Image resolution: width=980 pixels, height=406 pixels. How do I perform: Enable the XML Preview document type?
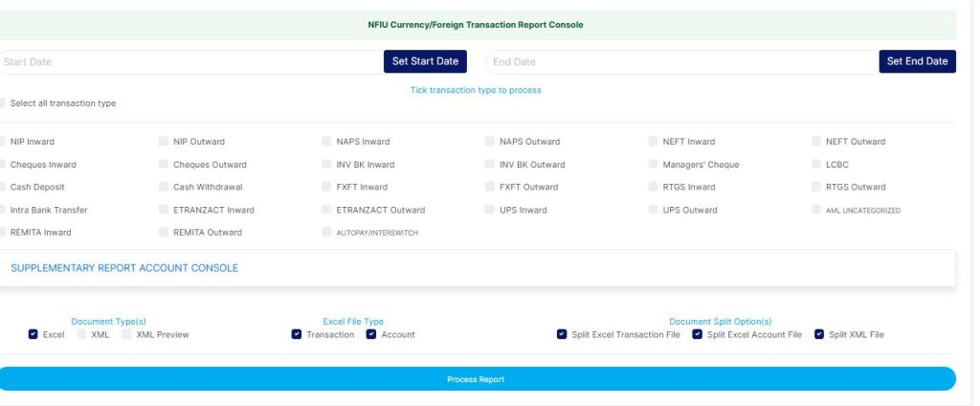coord(127,334)
